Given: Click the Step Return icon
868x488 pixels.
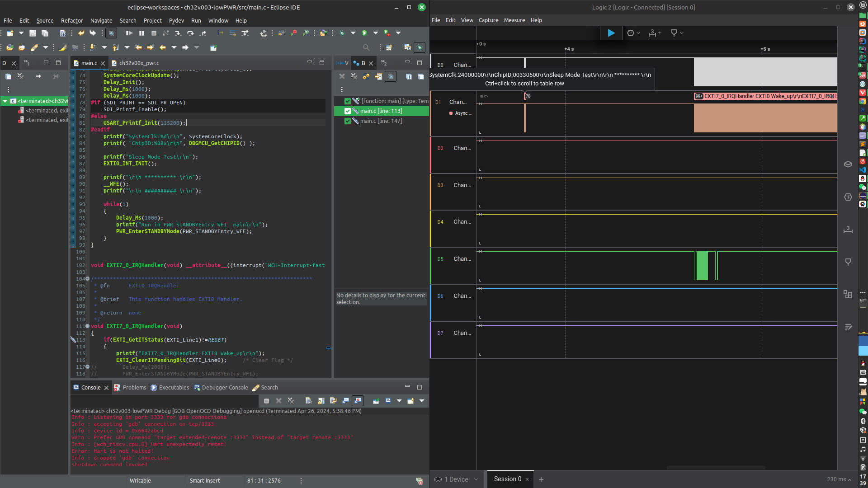Looking at the screenshot, I should (203, 33).
